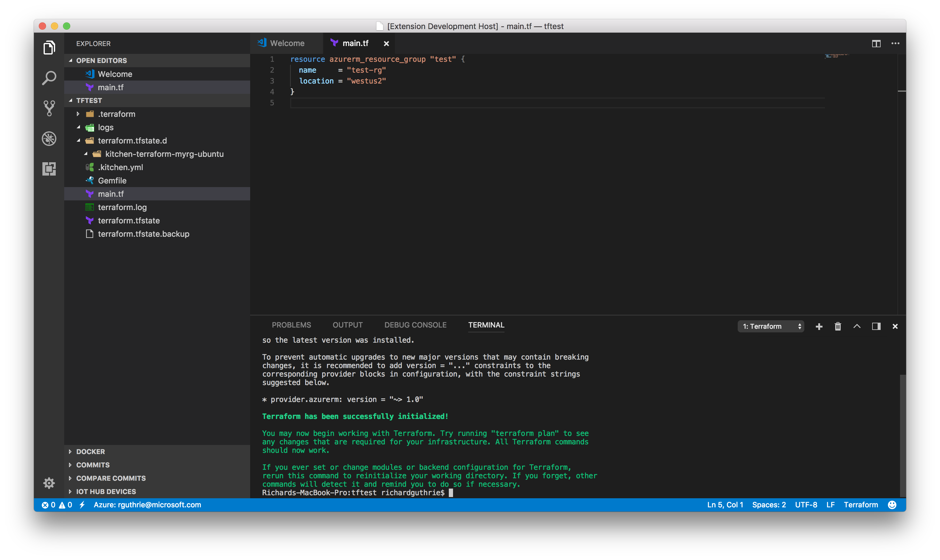Open terraform.log in the file tree

coord(157,207)
